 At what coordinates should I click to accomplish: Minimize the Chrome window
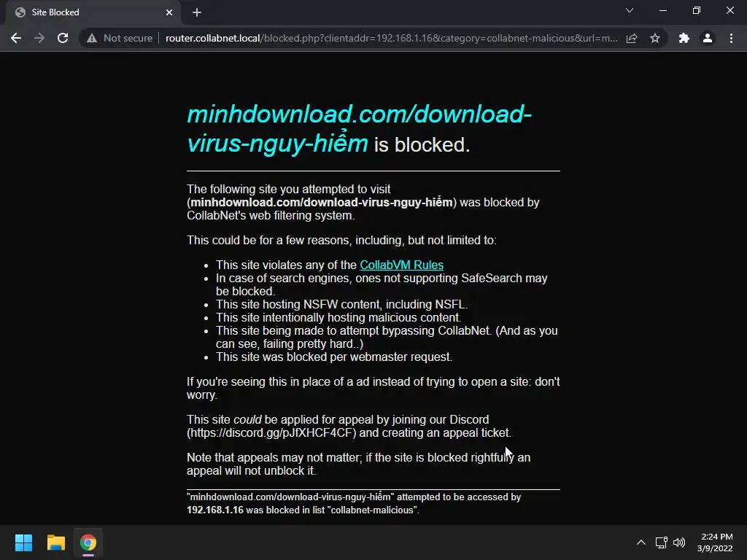coord(662,10)
